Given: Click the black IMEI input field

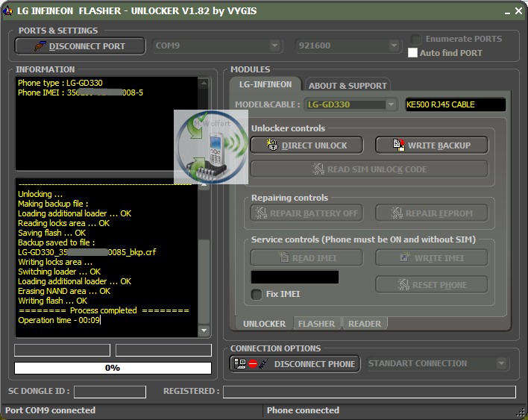Looking at the screenshot, I should [295, 277].
